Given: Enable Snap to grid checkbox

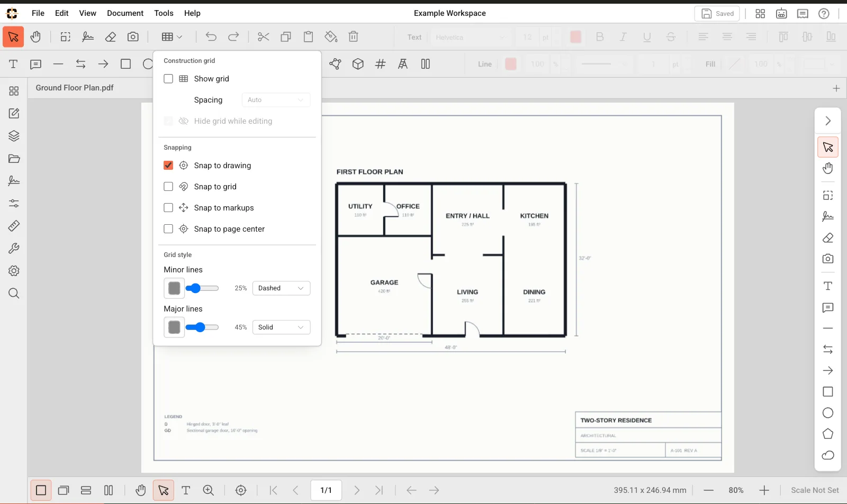Looking at the screenshot, I should click(168, 187).
